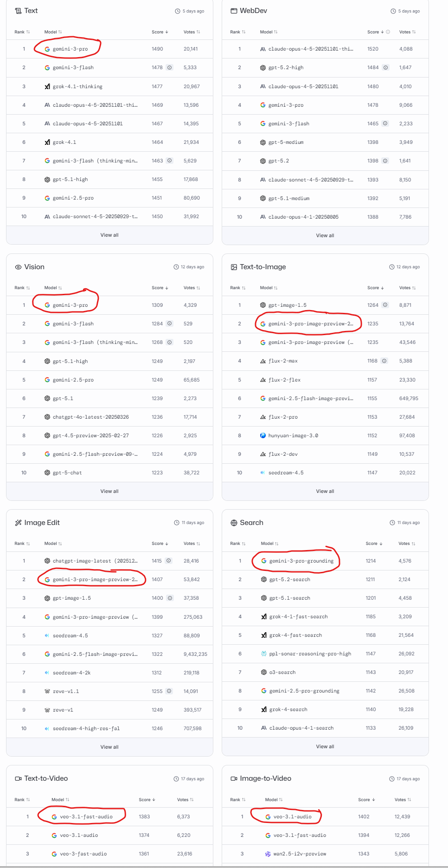Image resolution: width=448 pixels, height=868 pixels.
Task: Sort the Text leaderboard by Votes
Action: point(192,32)
